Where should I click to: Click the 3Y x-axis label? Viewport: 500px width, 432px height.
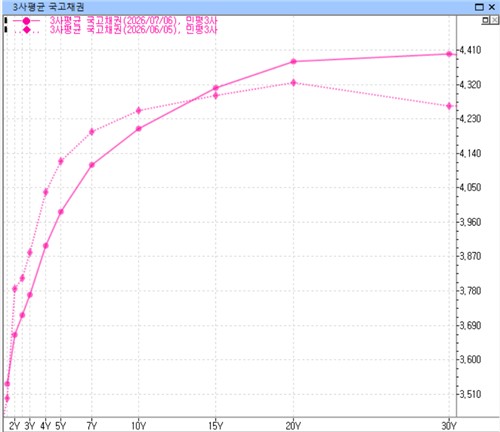click(30, 426)
